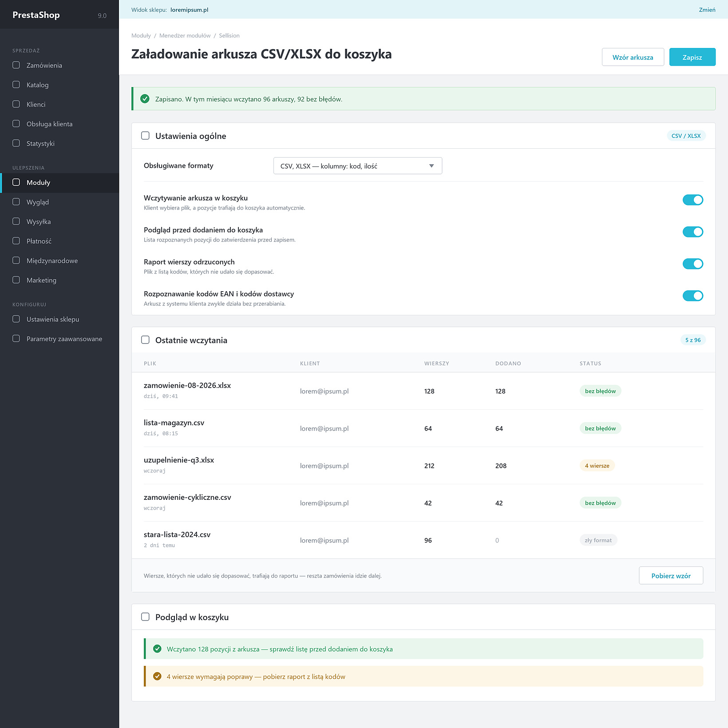Switch off Rozpoznawanie kodów EAN toggle
The height and width of the screenshot is (728, 728).
click(692, 296)
